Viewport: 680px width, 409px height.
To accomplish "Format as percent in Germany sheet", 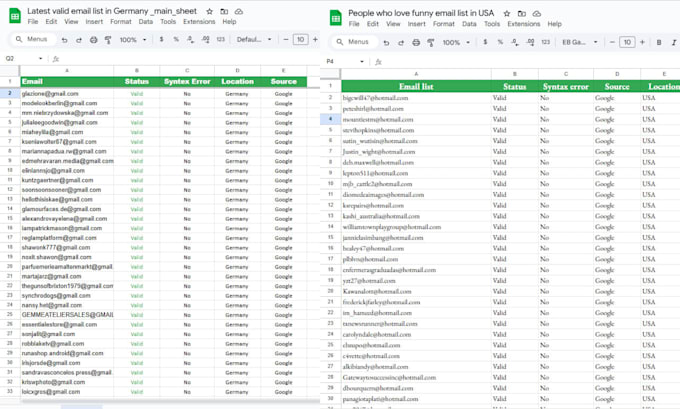I will tap(176, 39).
